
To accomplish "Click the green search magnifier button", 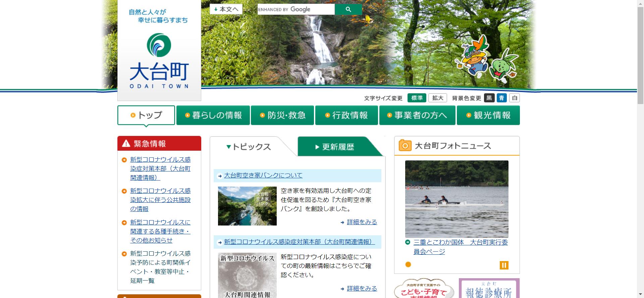I will 348,9.
